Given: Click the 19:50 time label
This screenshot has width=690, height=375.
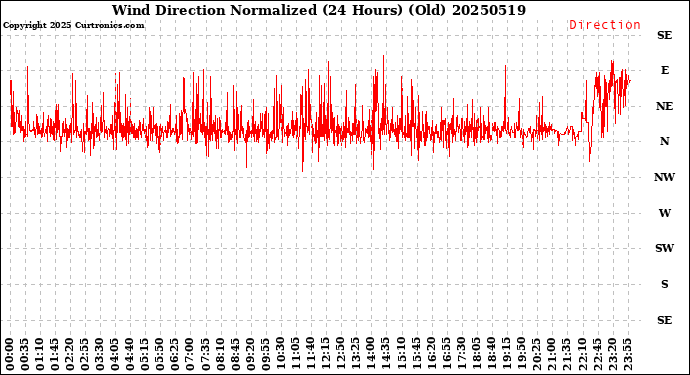Looking at the screenshot, I should (x=521, y=355).
